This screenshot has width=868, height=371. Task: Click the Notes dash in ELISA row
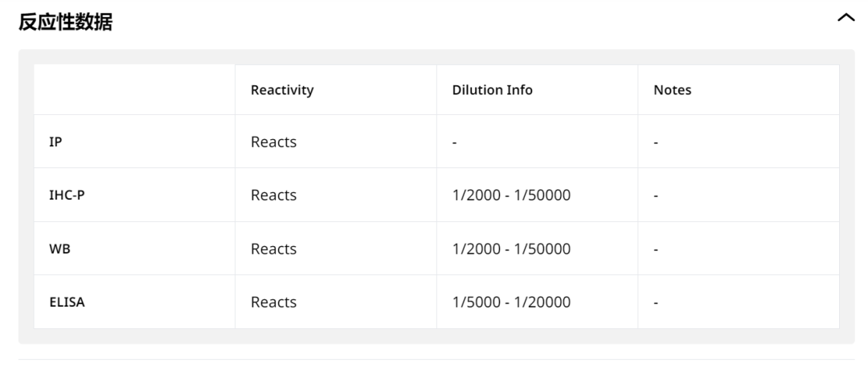tap(657, 303)
